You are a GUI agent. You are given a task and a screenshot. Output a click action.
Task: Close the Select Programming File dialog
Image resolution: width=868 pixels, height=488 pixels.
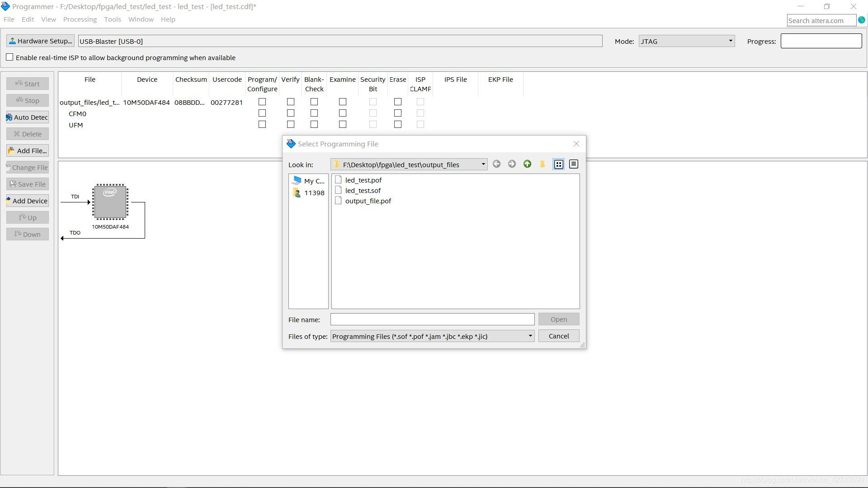(576, 144)
